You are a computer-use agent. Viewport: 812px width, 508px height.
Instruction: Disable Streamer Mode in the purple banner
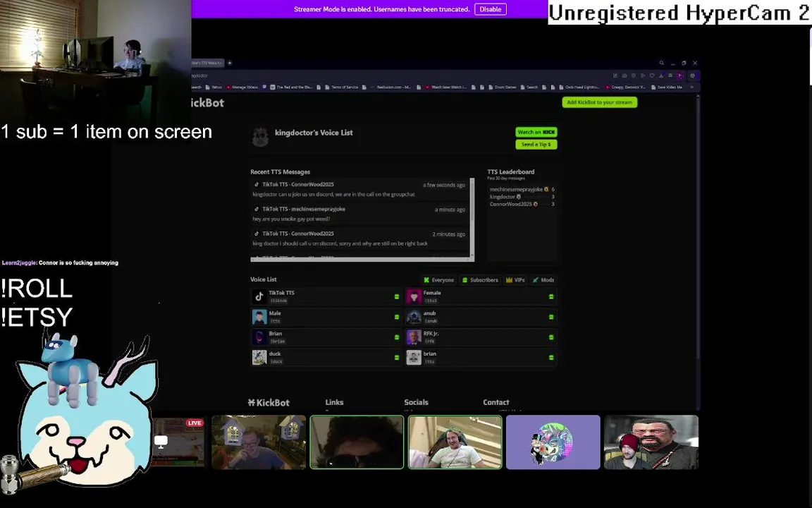point(490,9)
